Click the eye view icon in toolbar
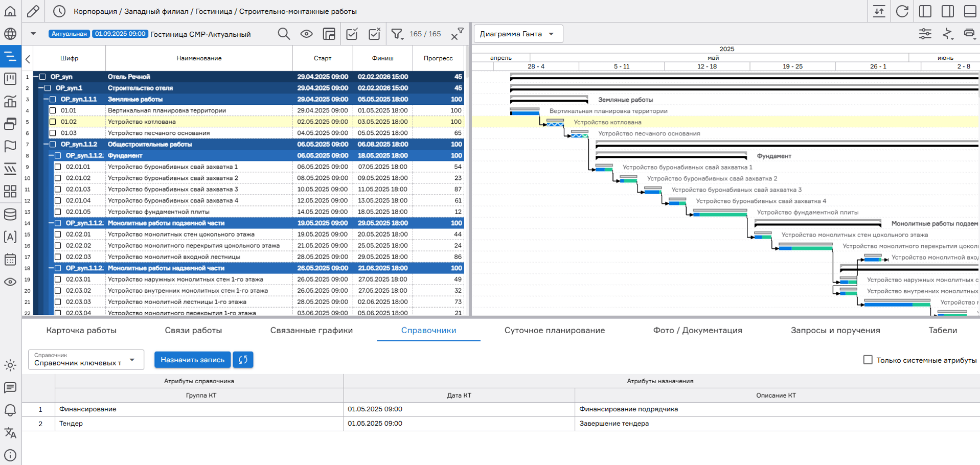Viewport: 980px width, 465px height. click(x=306, y=34)
